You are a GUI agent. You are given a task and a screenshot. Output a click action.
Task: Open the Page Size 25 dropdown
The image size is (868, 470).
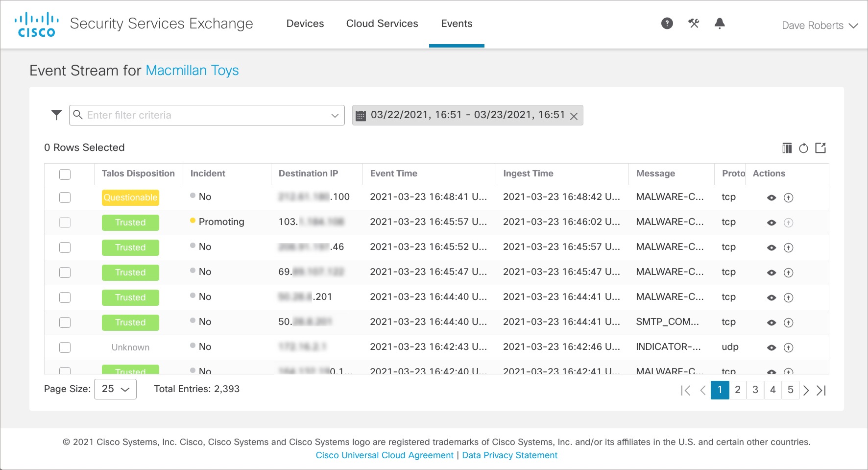pos(115,389)
